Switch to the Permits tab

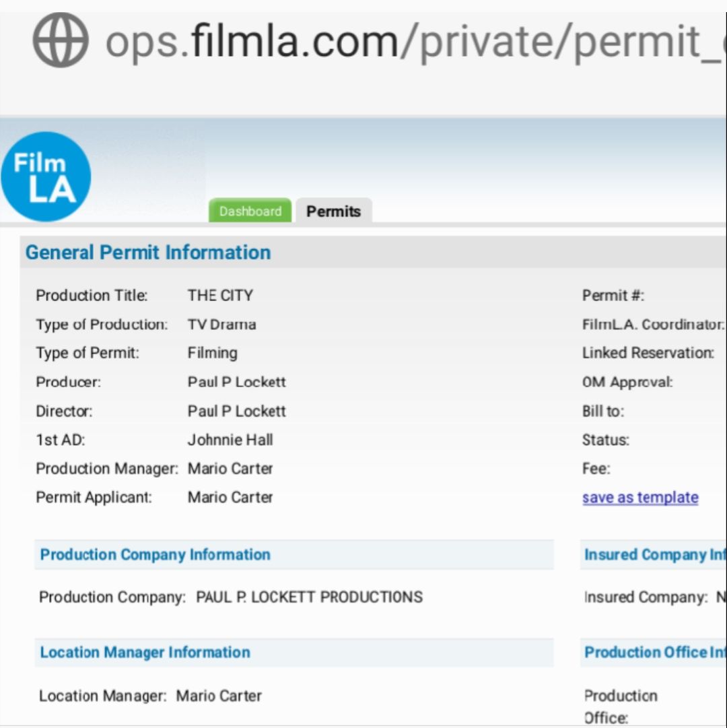click(x=333, y=211)
